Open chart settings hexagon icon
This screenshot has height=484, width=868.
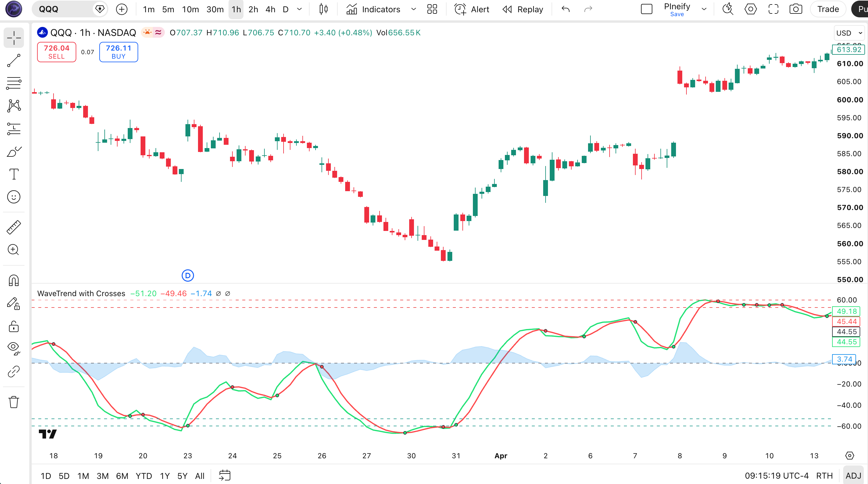pyautogui.click(x=750, y=9)
